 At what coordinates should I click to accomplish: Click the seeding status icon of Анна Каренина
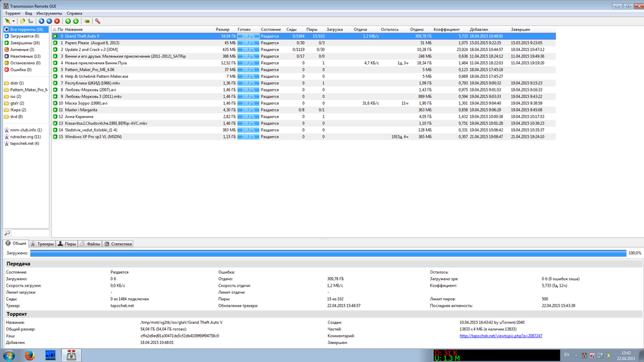coord(55,117)
